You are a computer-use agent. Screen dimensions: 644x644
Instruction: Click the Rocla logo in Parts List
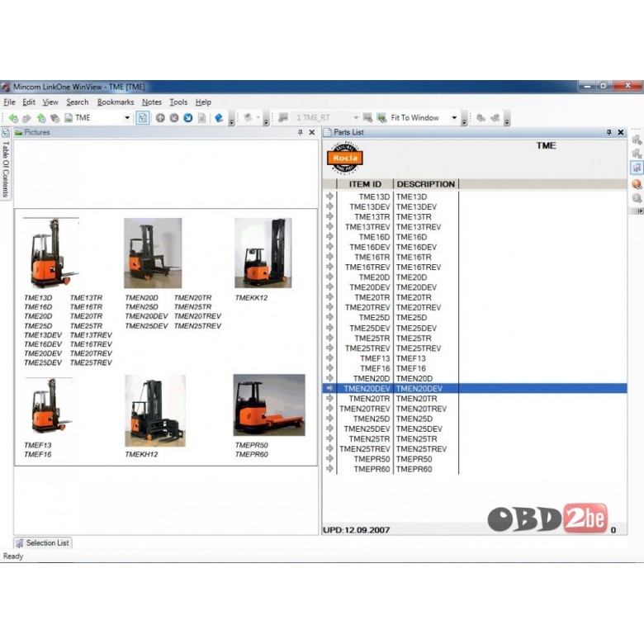(344, 159)
